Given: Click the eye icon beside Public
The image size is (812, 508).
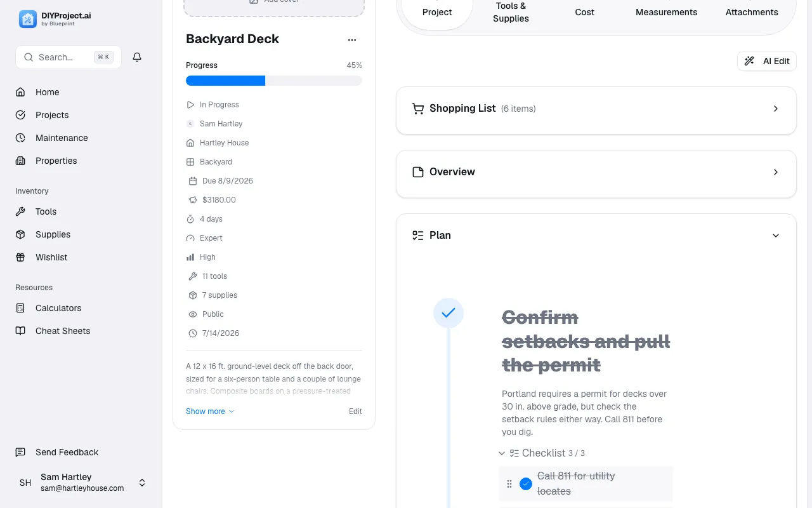Looking at the screenshot, I should 193,314.
